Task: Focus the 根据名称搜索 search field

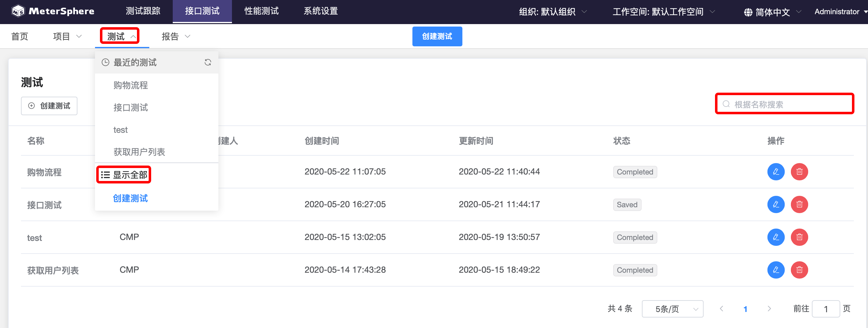Action: 784,104
